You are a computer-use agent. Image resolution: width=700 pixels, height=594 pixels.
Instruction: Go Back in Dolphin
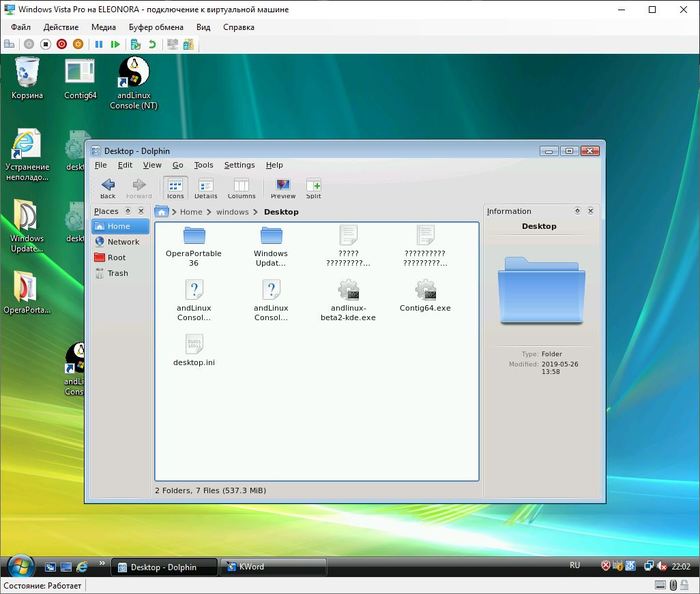click(x=108, y=188)
